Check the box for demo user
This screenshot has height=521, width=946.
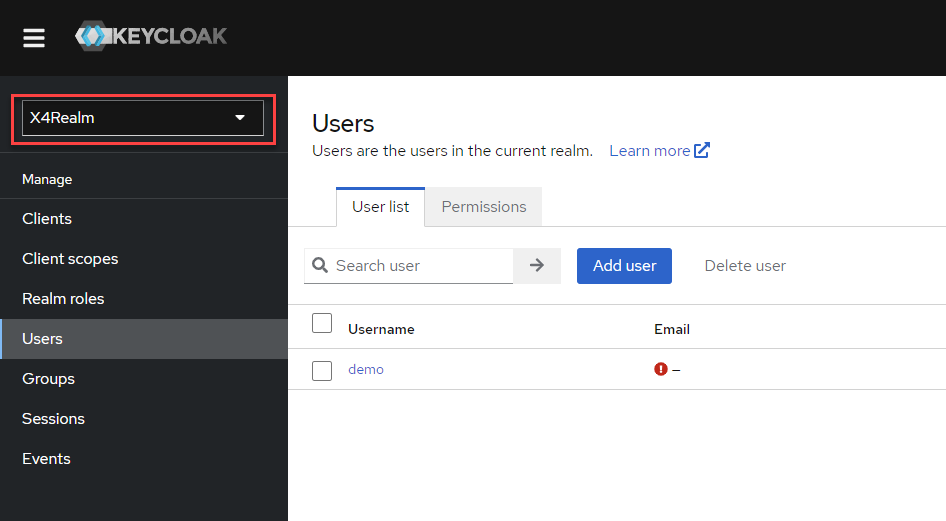322,371
